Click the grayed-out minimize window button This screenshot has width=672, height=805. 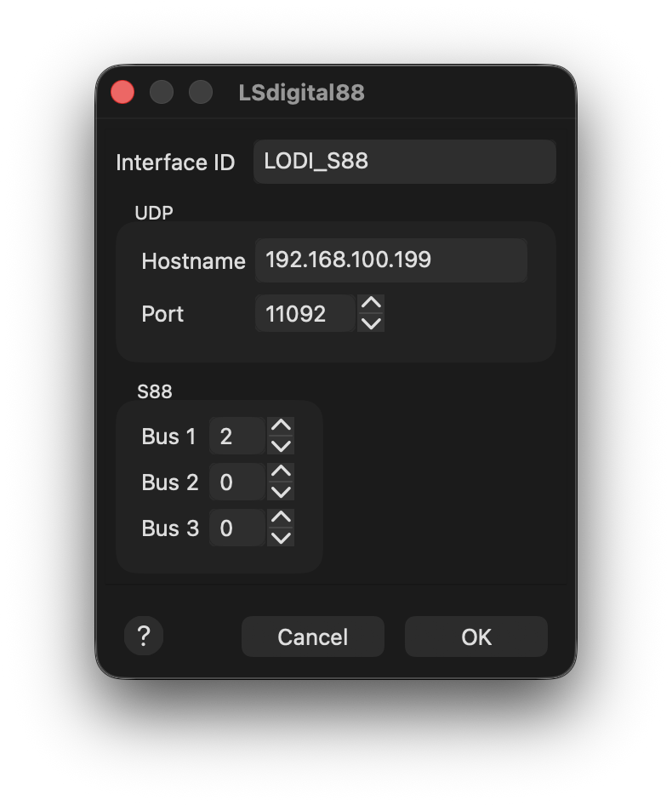[162, 92]
